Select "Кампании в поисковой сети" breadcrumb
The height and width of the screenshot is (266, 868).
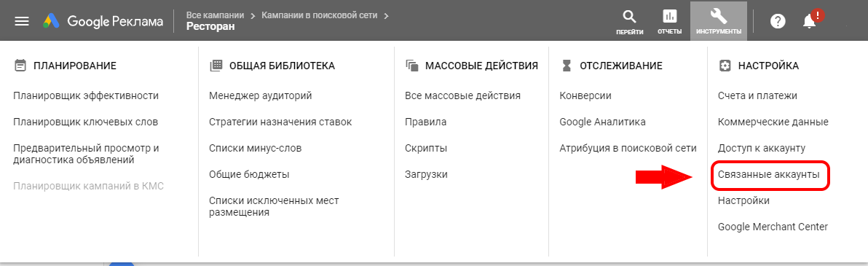click(320, 15)
